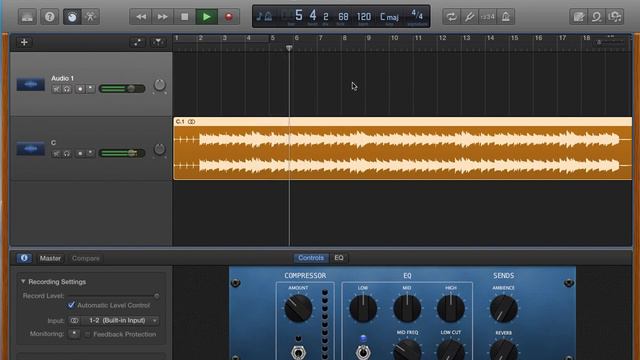This screenshot has height=360, width=640.
Task: Click the Ambience send knob
Action: (503, 309)
